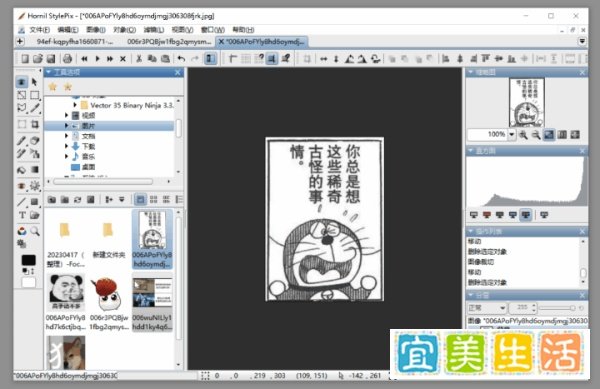This screenshot has height=389, width=600.
Task: Adjust the layer opacity slider
Action: (x=558, y=308)
